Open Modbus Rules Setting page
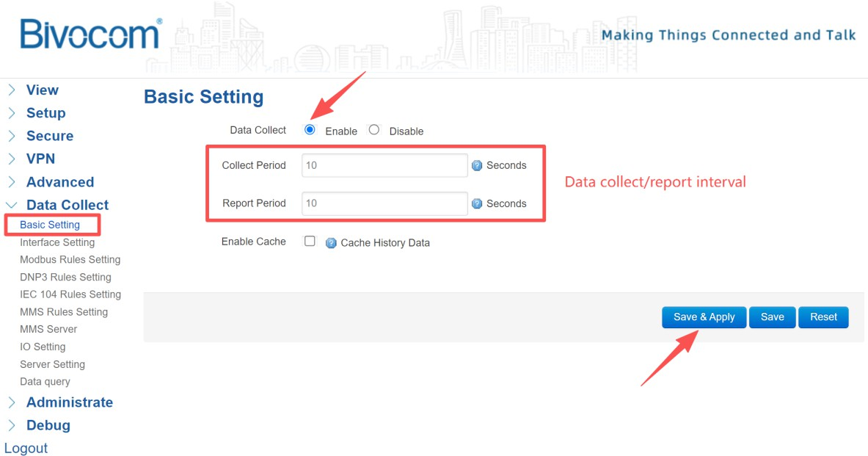This screenshot has height=456, width=868. [70, 260]
